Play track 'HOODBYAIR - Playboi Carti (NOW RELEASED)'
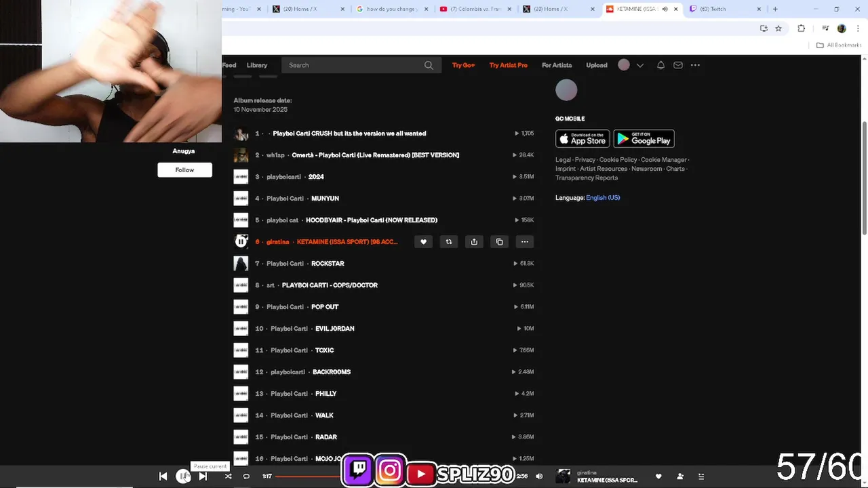 [x=372, y=220]
